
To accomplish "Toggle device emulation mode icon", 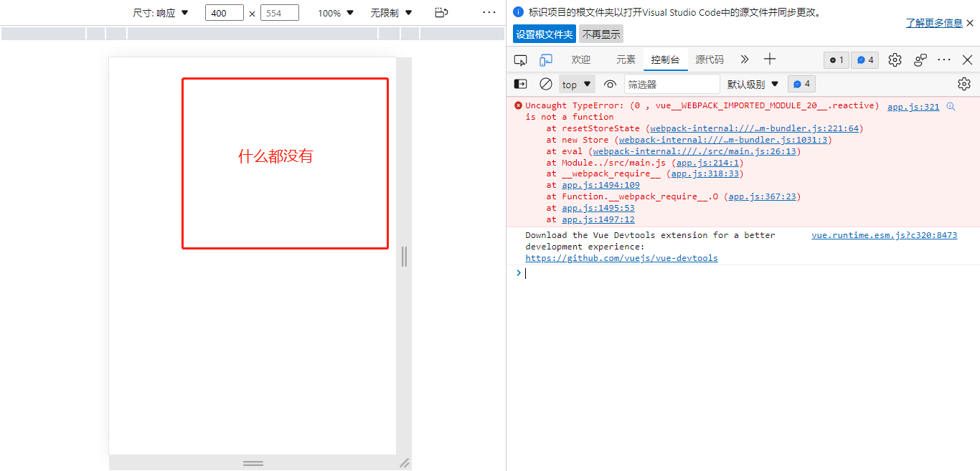I will pos(547,60).
